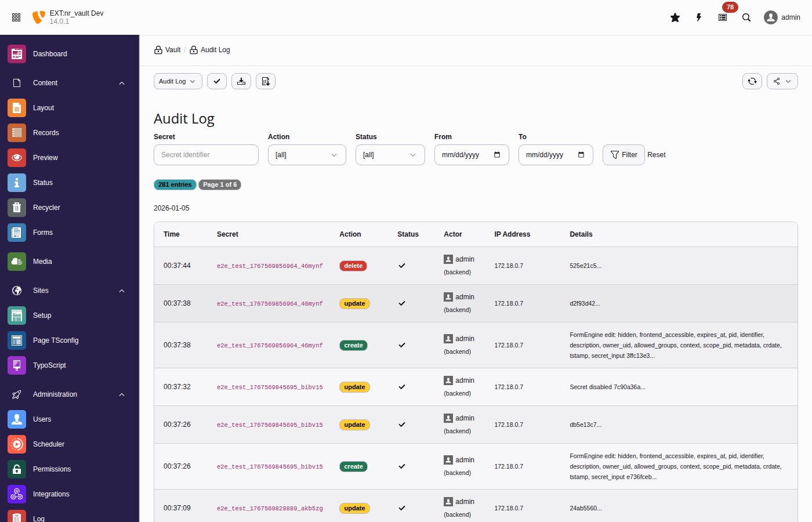Navigate to Vault via breadcrumb link
This screenshot has width=812, height=522.
(x=172, y=50)
